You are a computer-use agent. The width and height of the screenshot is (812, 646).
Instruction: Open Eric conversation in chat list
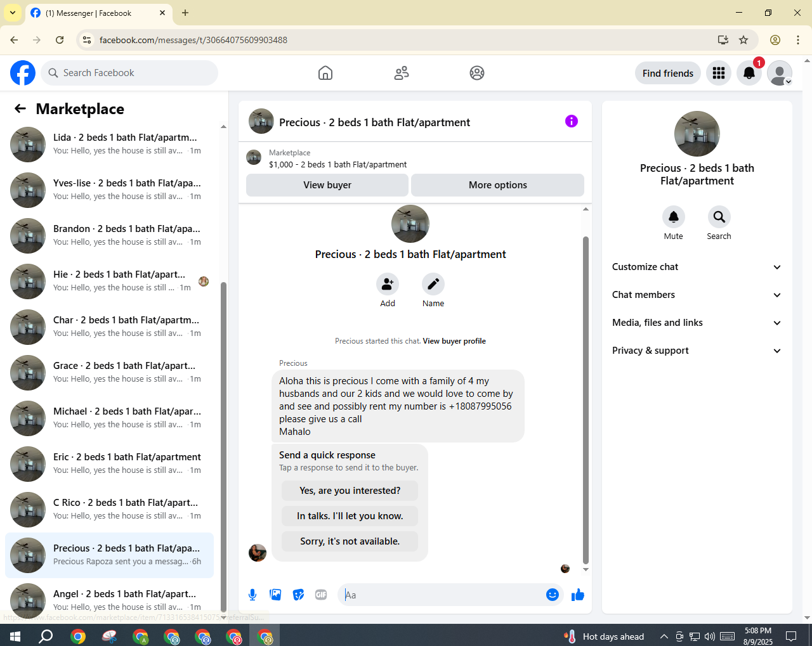pyautogui.click(x=109, y=464)
